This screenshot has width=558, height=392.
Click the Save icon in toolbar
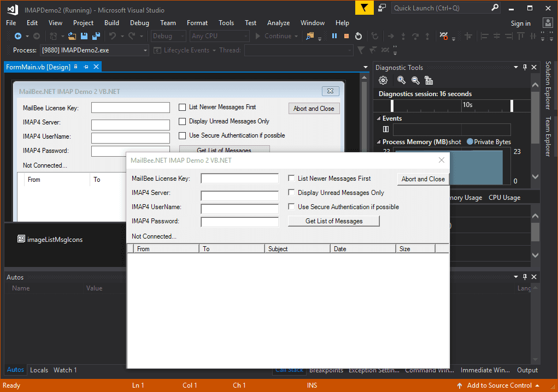coord(84,36)
